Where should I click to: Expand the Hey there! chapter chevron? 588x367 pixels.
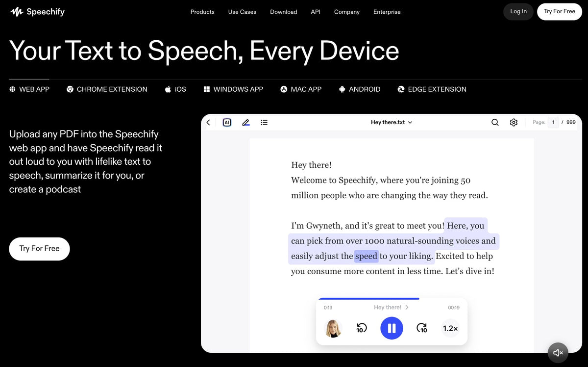(x=407, y=307)
